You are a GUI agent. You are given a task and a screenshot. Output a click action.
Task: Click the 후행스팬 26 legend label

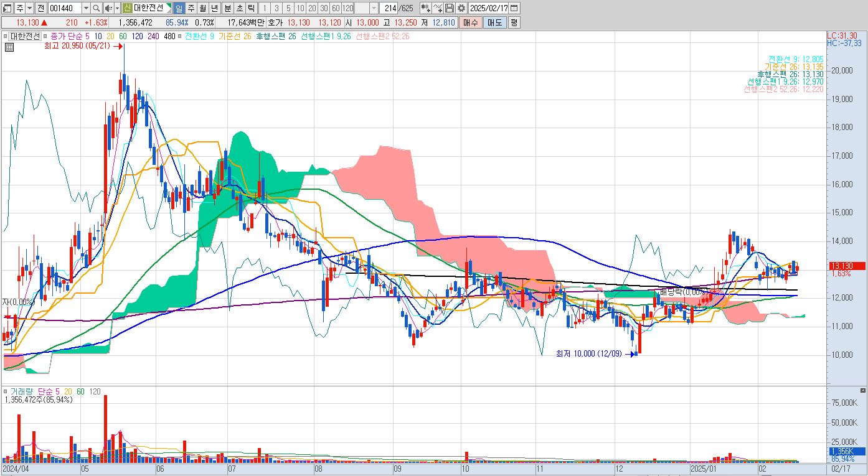276,36
